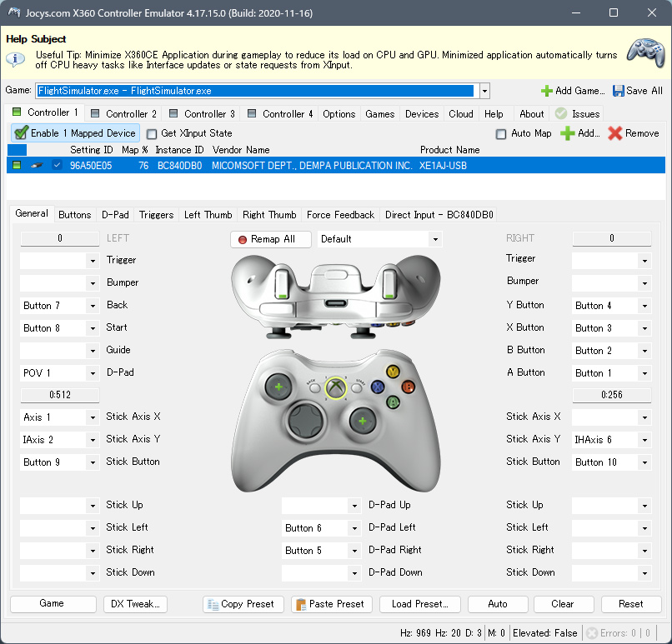
Task: Click the device icon in the XE1AJ-USB row
Action: click(x=38, y=165)
